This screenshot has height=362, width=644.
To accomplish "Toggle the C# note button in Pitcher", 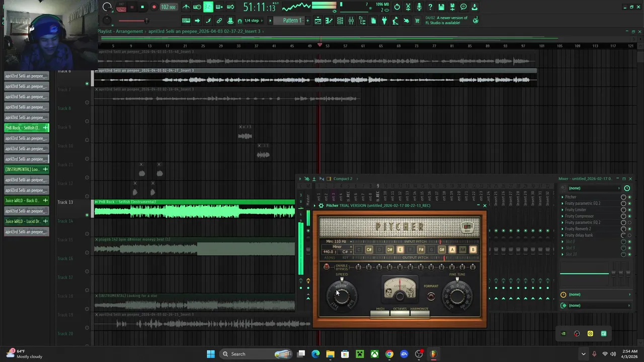I will pos(369,250).
